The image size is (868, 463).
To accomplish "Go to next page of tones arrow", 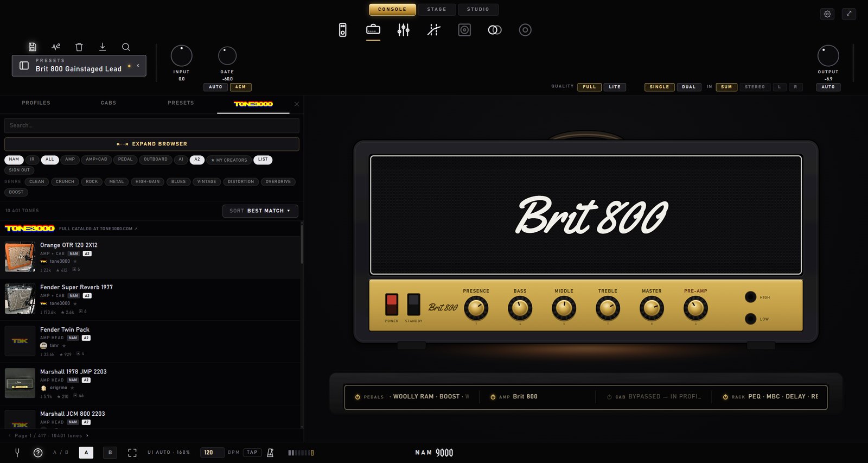I will pyautogui.click(x=87, y=435).
